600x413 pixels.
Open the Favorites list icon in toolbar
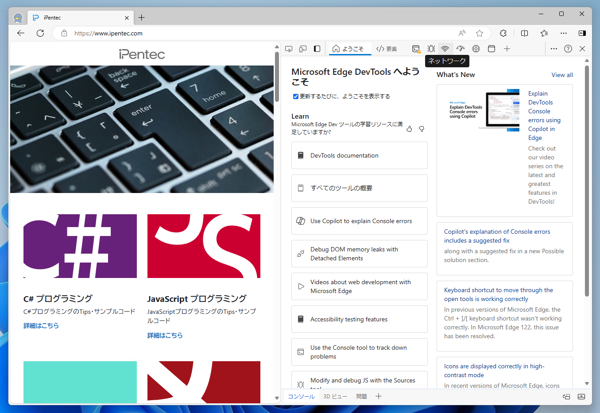pyautogui.click(x=544, y=33)
